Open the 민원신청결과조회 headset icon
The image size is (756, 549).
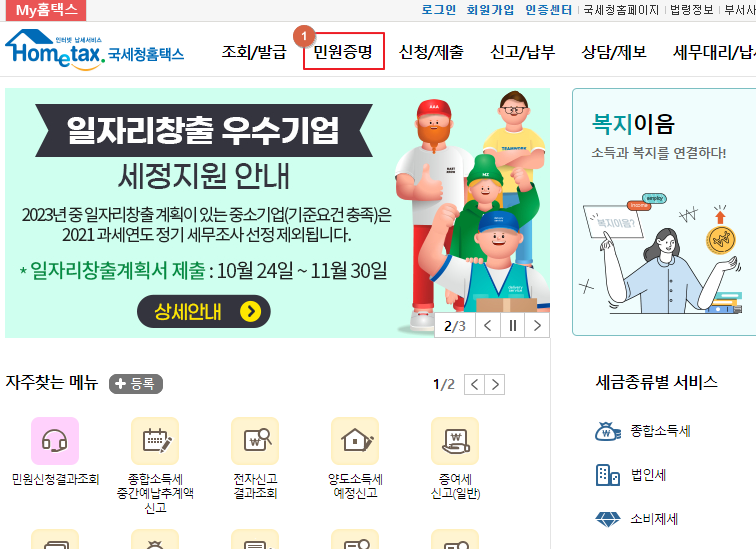(54, 441)
